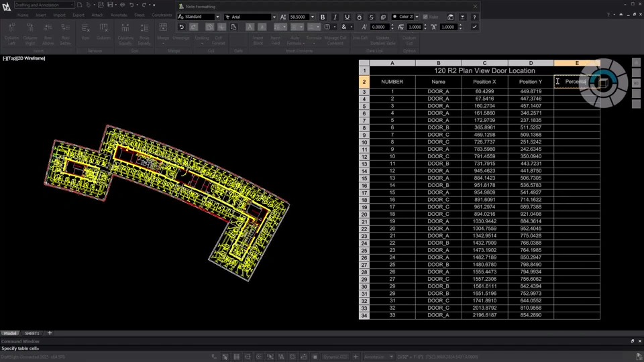The width and height of the screenshot is (644, 362).
Task: Toggle the grid display in status bar
Action: (x=237, y=357)
